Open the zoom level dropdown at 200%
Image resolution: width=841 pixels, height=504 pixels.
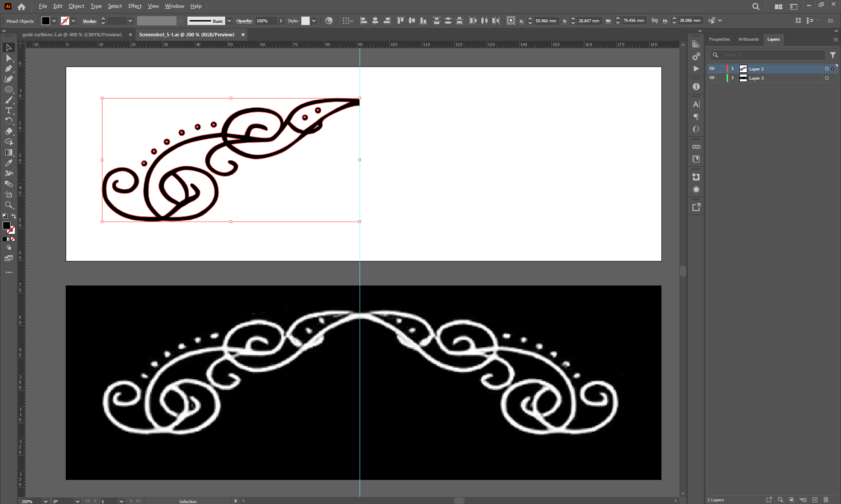(x=46, y=501)
